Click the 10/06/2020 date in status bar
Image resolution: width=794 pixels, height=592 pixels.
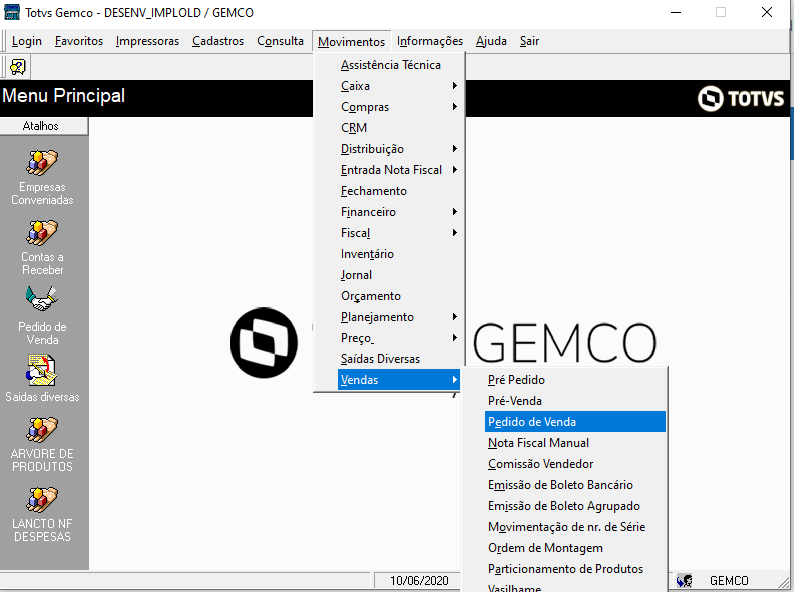click(x=419, y=581)
